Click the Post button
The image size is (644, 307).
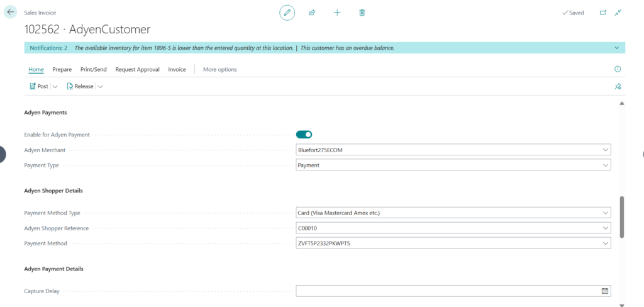pos(39,86)
